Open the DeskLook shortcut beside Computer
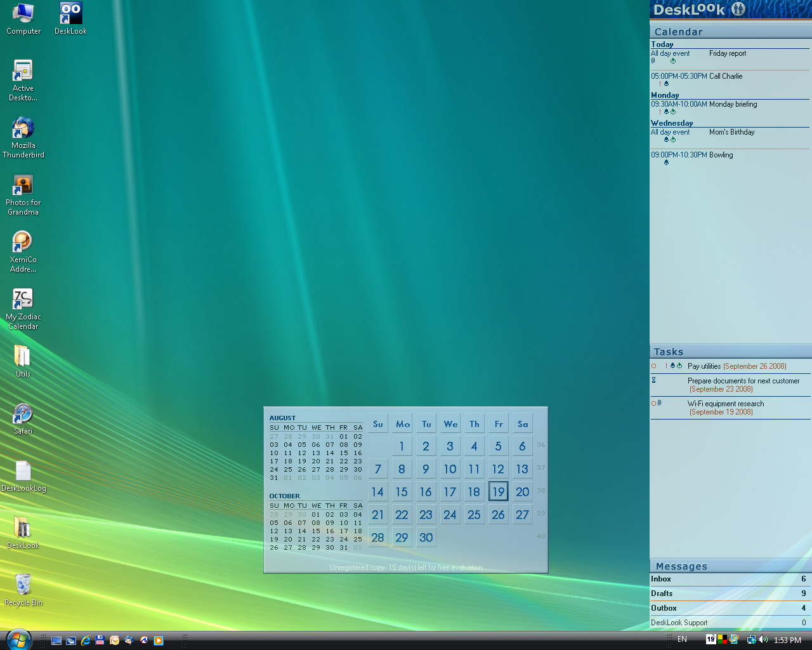This screenshot has height=650, width=812. click(x=70, y=18)
